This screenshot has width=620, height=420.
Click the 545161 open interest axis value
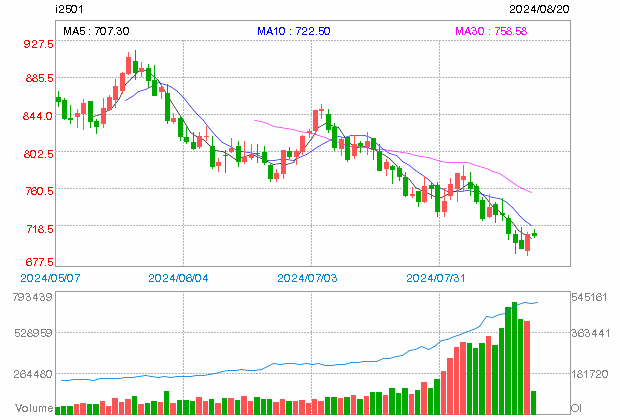click(x=591, y=298)
